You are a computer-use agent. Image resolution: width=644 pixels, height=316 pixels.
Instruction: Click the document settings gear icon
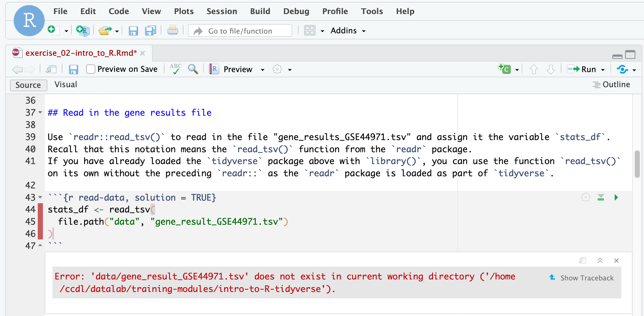tap(277, 69)
